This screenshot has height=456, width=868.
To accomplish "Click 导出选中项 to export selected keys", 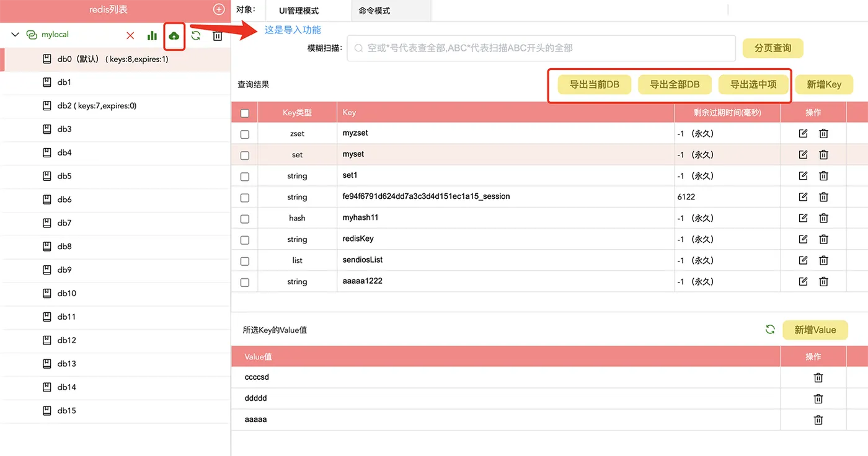I will pyautogui.click(x=753, y=84).
